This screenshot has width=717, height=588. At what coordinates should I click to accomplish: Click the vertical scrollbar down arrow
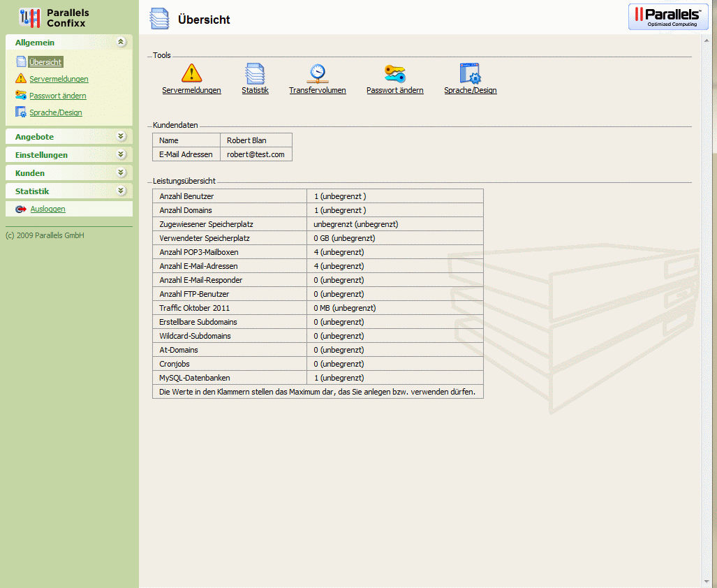pyautogui.click(x=706, y=582)
